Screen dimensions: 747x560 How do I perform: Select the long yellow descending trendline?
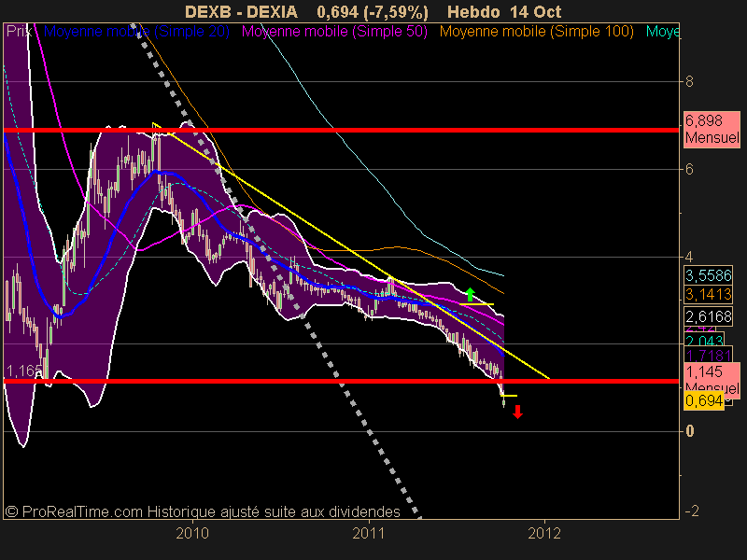[351, 251]
